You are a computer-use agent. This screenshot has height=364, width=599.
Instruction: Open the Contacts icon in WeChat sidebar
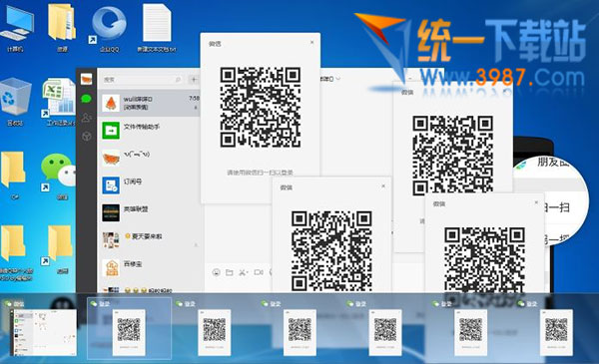pos(86,118)
